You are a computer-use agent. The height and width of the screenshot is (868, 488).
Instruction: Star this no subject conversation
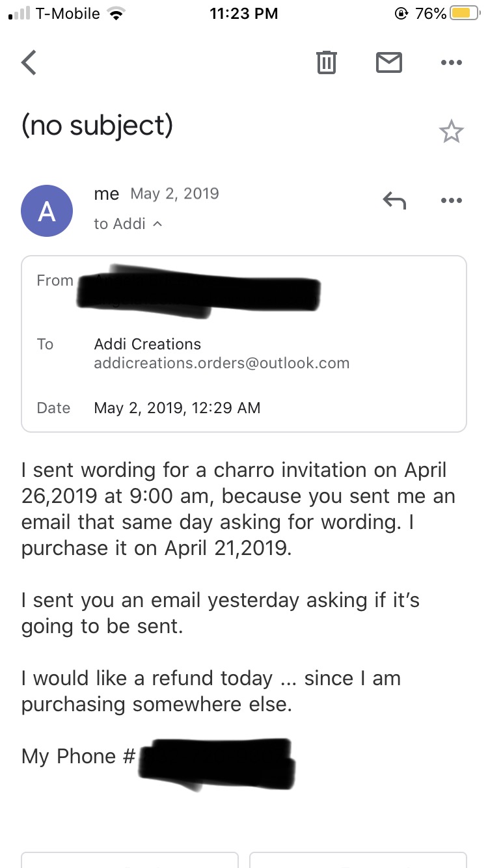pyautogui.click(x=451, y=132)
